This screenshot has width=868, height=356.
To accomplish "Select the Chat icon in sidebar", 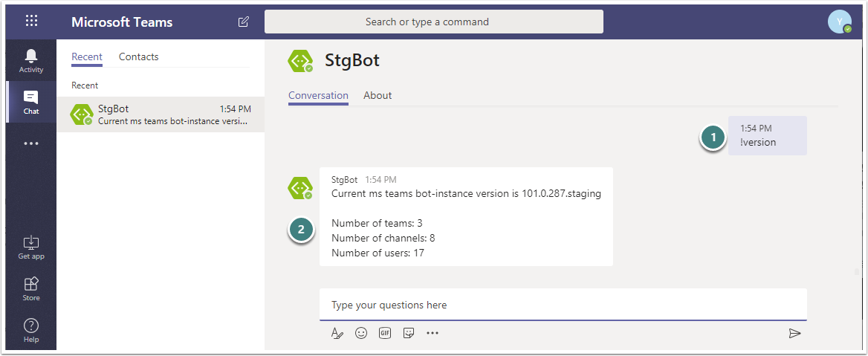I will pos(31,103).
